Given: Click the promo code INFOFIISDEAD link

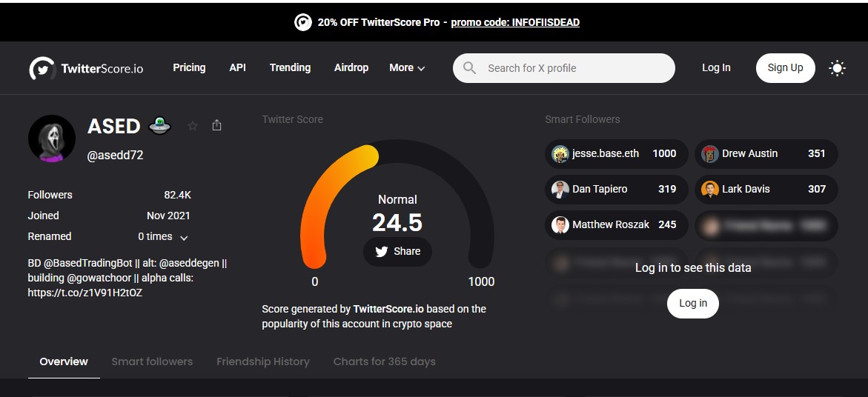Looking at the screenshot, I should 514,22.
